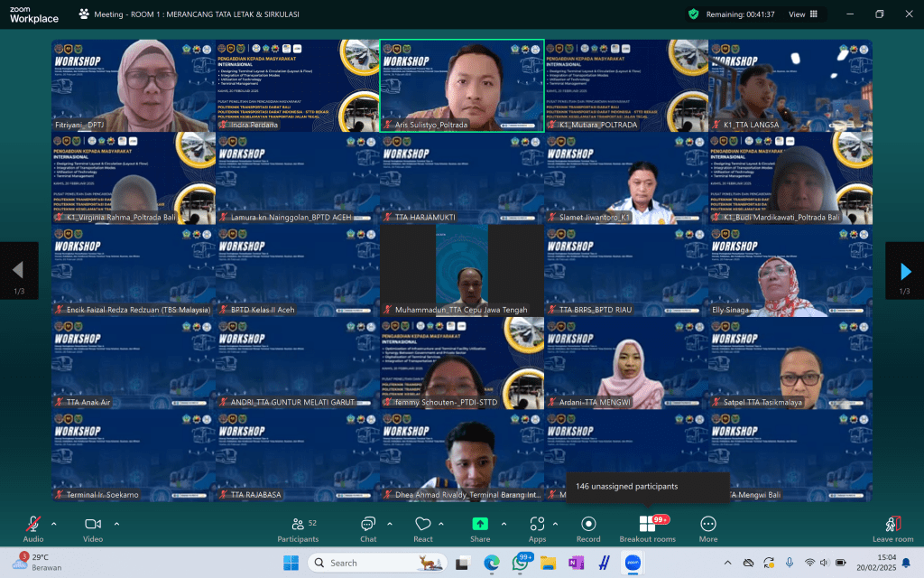
Task: Unmute the microphone via Audio button
Action: [33, 525]
